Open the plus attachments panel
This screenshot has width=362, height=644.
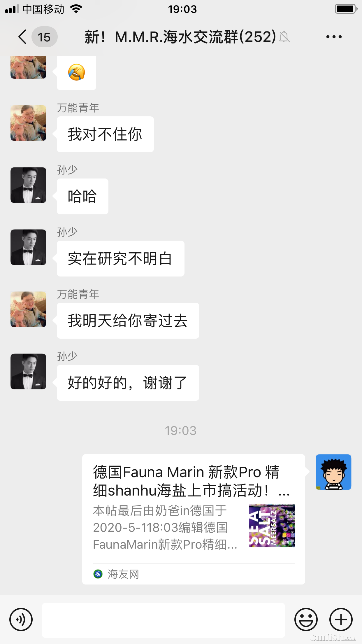[341, 619]
